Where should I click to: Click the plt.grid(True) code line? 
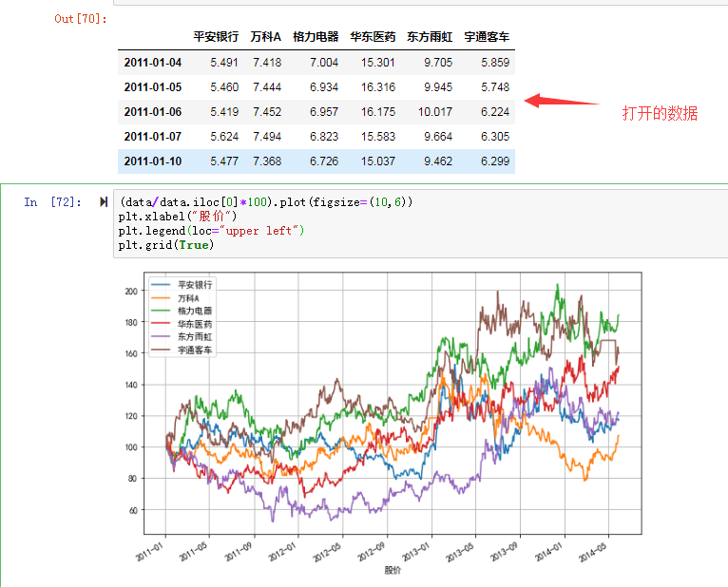[x=166, y=245]
